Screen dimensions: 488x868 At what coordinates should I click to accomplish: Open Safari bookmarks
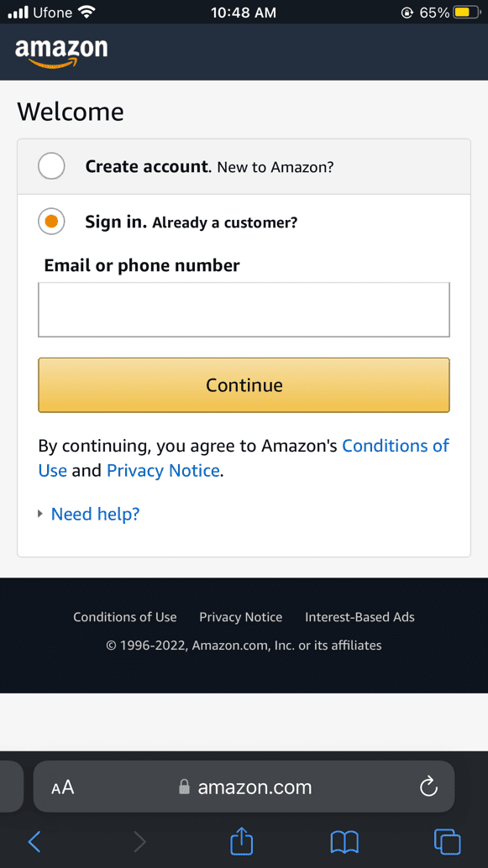click(x=344, y=841)
